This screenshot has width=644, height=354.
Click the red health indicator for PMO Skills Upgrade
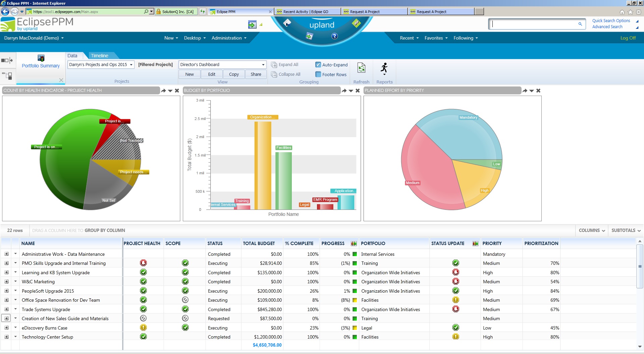click(143, 263)
